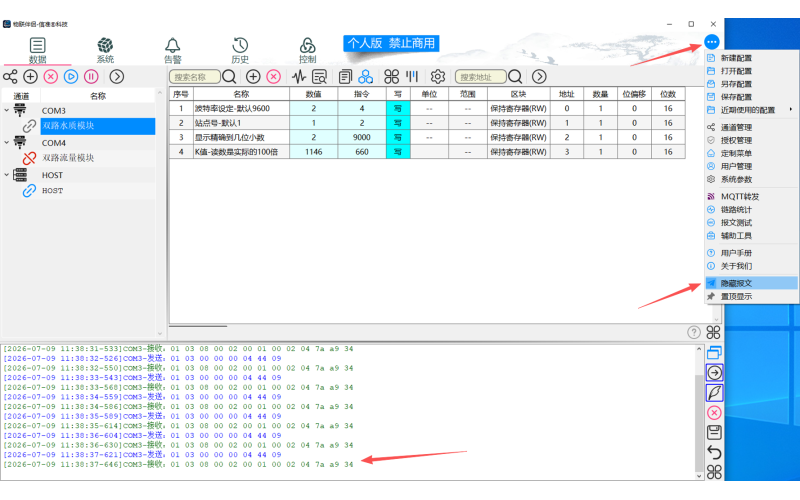
Task: Expand 近期使用的配置 submenu
Action: [x=751, y=110]
